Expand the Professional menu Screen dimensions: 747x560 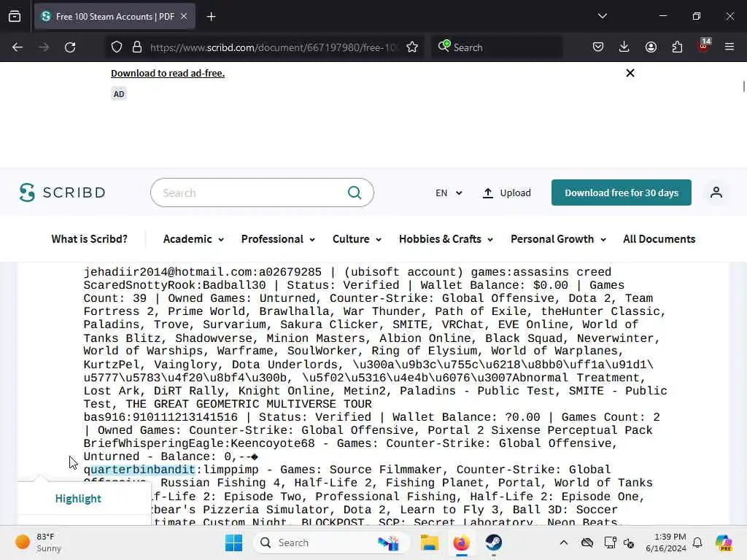278,239
